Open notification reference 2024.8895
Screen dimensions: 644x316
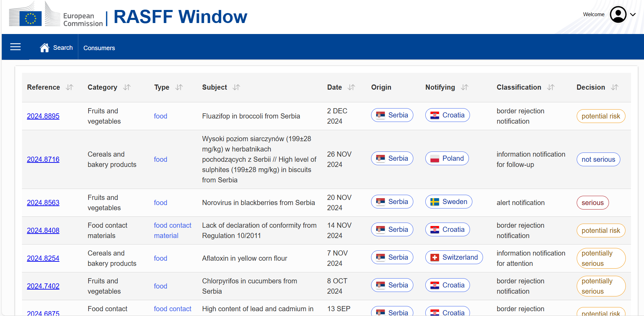[43, 116]
